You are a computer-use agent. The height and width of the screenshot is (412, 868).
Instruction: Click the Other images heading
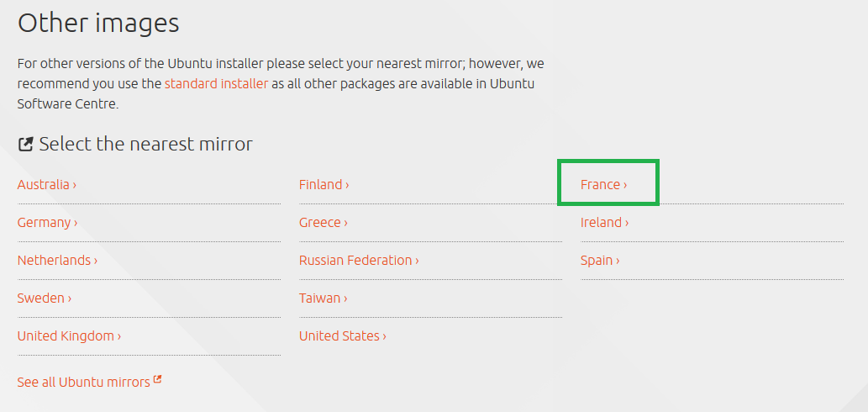(x=98, y=24)
